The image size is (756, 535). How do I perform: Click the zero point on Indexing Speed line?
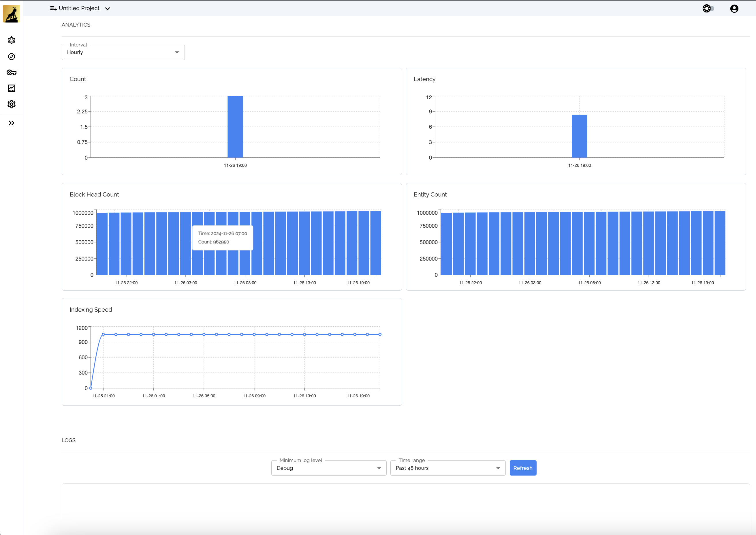point(91,388)
